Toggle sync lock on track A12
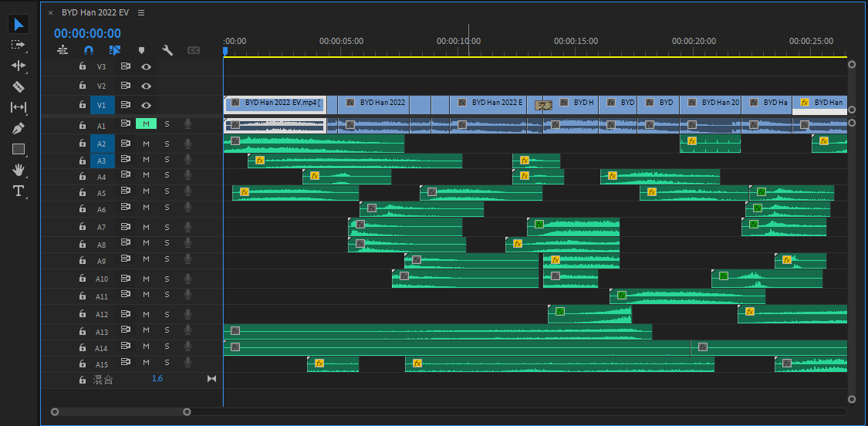This screenshot has width=868, height=426. coord(125,313)
